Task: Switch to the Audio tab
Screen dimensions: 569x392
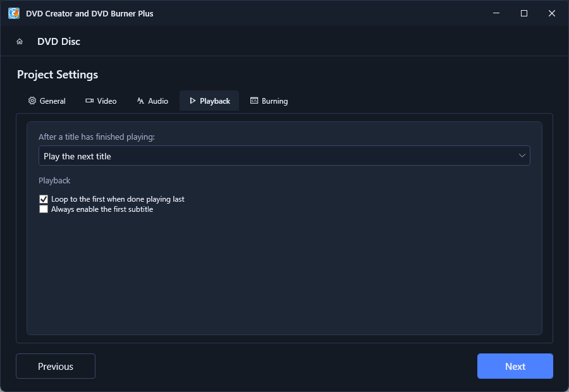Action: (152, 101)
